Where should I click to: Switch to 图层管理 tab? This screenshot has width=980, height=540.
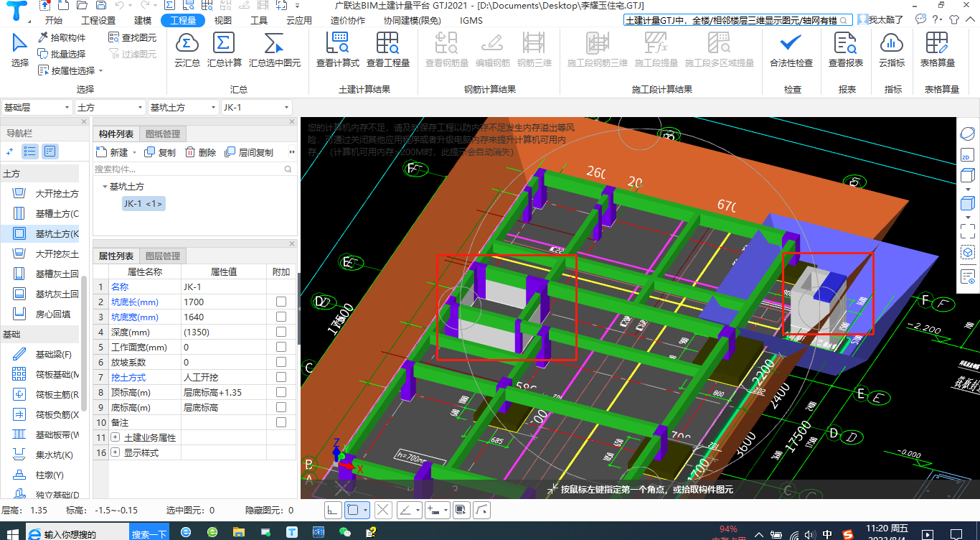pyautogui.click(x=163, y=256)
